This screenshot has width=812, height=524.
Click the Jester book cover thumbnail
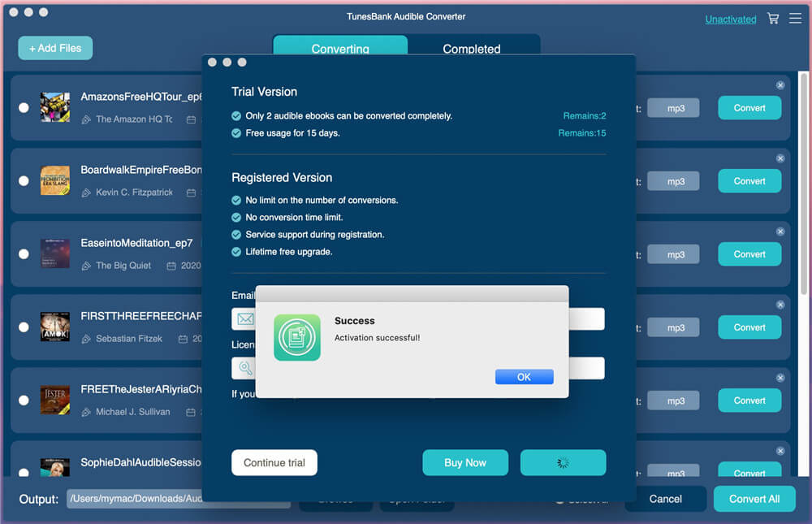(x=55, y=400)
